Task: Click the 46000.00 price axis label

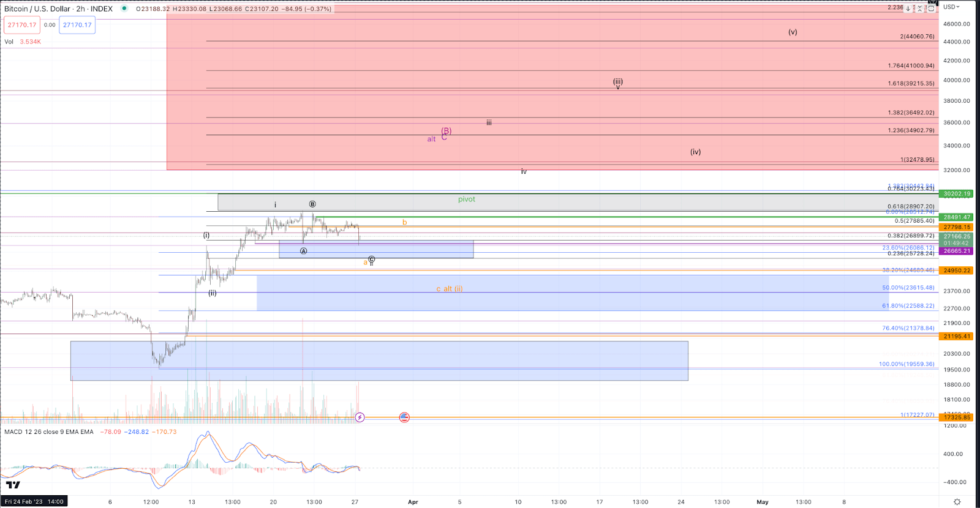Action: click(957, 24)
